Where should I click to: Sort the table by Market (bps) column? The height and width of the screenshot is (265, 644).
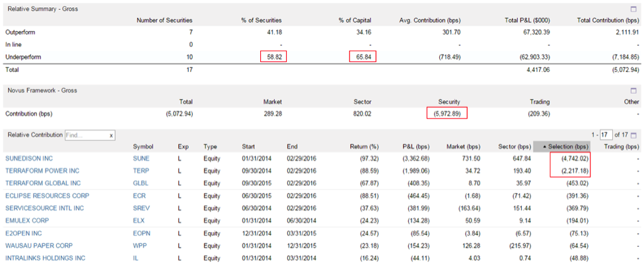point(464,146)
